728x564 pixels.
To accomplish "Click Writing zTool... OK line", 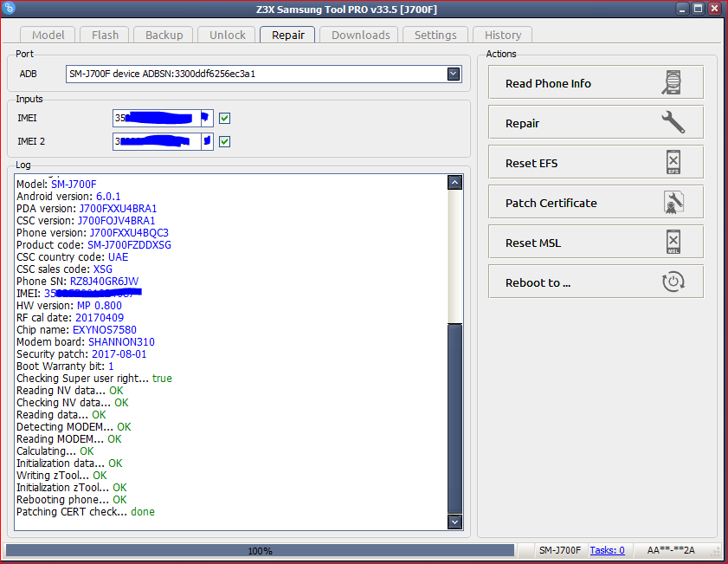I will point(61,476).
